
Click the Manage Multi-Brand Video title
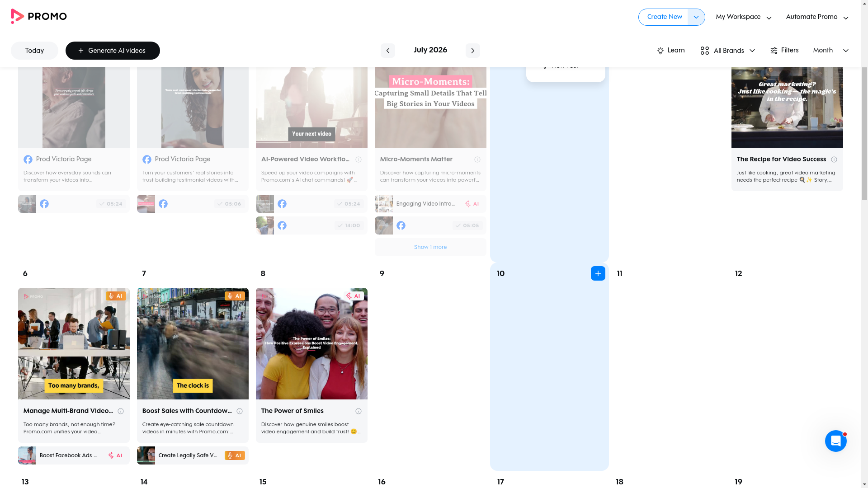(x=68, y=411)
